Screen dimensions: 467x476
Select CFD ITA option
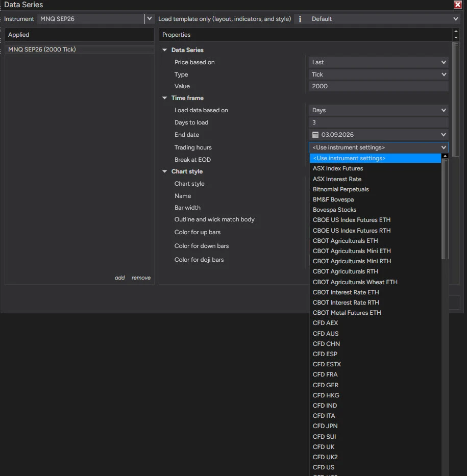click(x=375, y=416)
